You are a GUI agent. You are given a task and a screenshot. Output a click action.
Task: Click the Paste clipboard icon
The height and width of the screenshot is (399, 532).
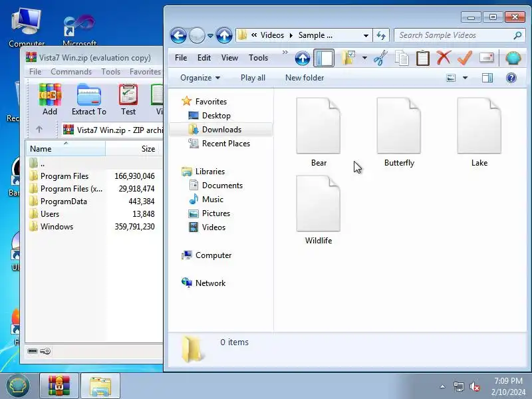(423, 59)
